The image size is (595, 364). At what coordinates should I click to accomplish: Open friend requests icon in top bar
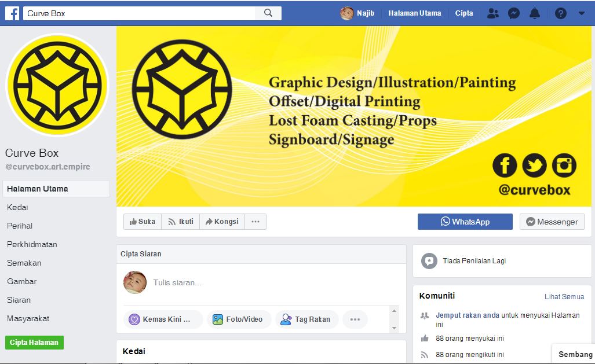(x=492, y=13)
